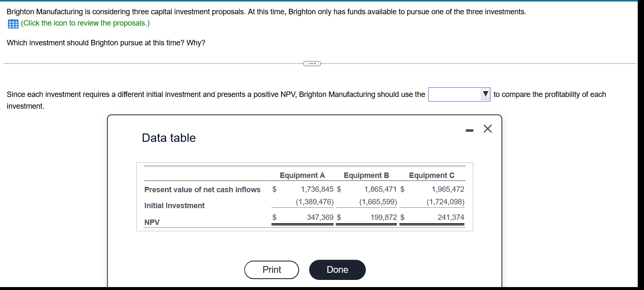The image size is (644, 290).
Task: Click the Done button
Action: pyautogui.click(x=337, y=270)
